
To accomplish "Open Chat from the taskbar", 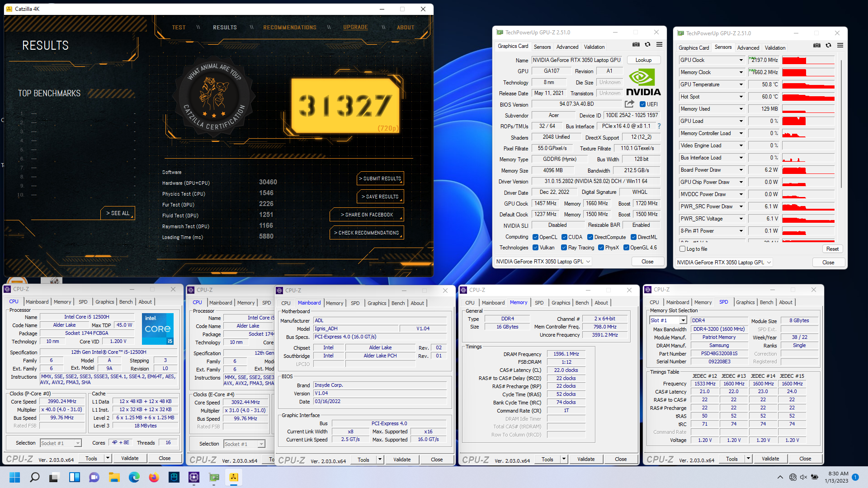I will tap(94, 477).
